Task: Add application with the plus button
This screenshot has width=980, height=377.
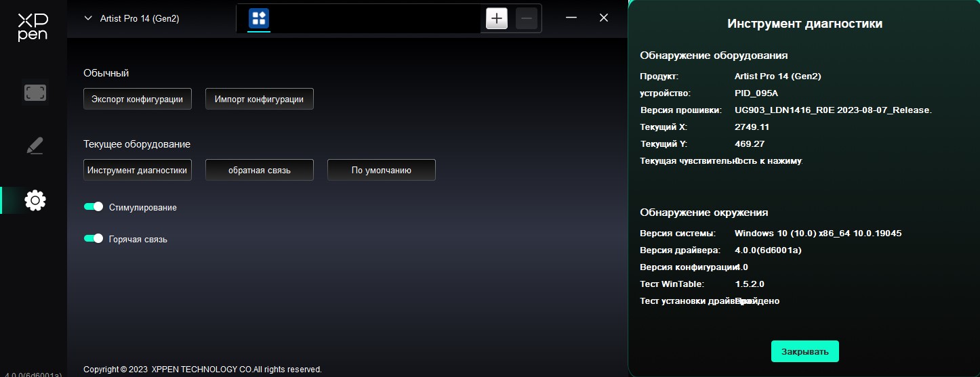Action: coord(497,18)
